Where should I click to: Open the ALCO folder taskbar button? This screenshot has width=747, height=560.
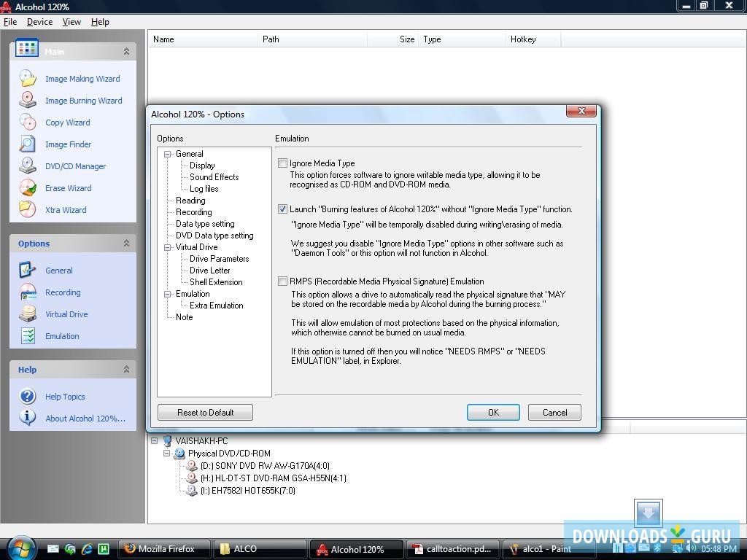click(x=260, y=549)
